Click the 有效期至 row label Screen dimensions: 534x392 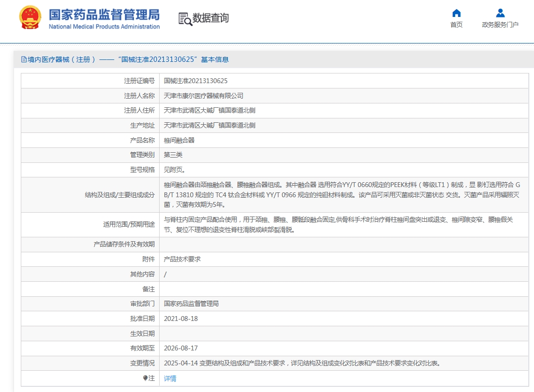[142, 348]
